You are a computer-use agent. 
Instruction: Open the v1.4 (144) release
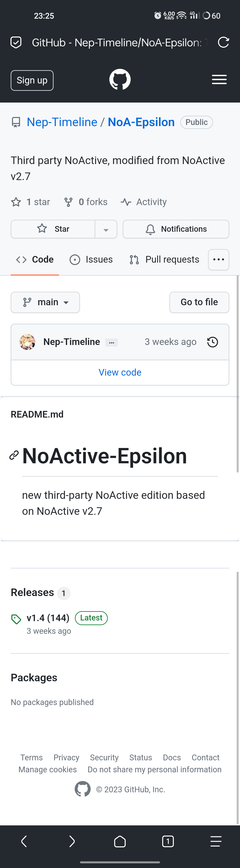48,618
